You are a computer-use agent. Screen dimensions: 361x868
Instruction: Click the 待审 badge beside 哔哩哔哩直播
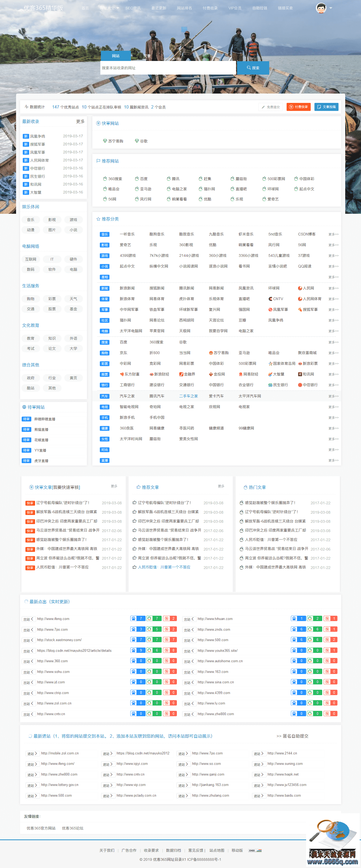tap(26, 419)
